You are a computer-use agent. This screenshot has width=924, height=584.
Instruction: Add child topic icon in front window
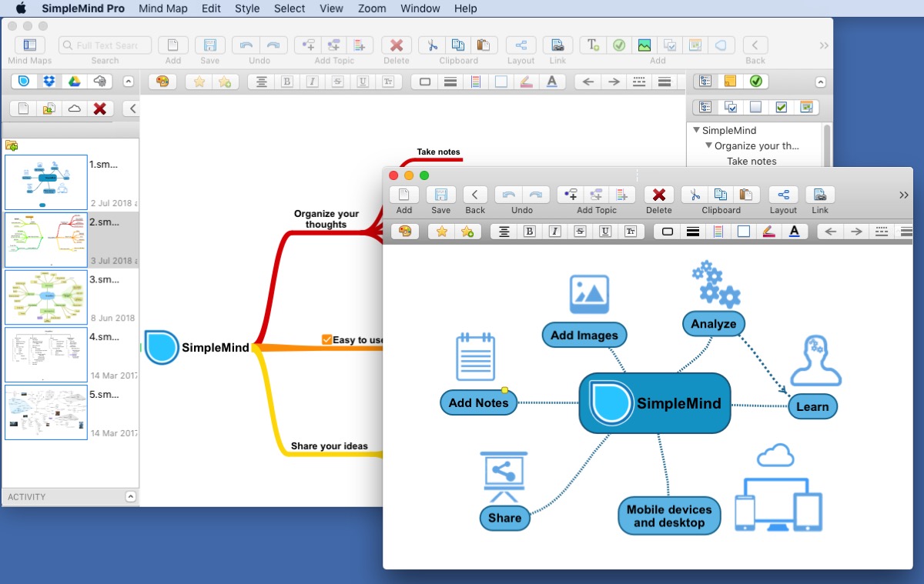tap(571, 195)
